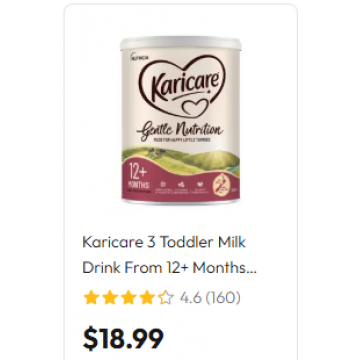Click the third gold rating star

pyautogui.click(x=128, y=298)
